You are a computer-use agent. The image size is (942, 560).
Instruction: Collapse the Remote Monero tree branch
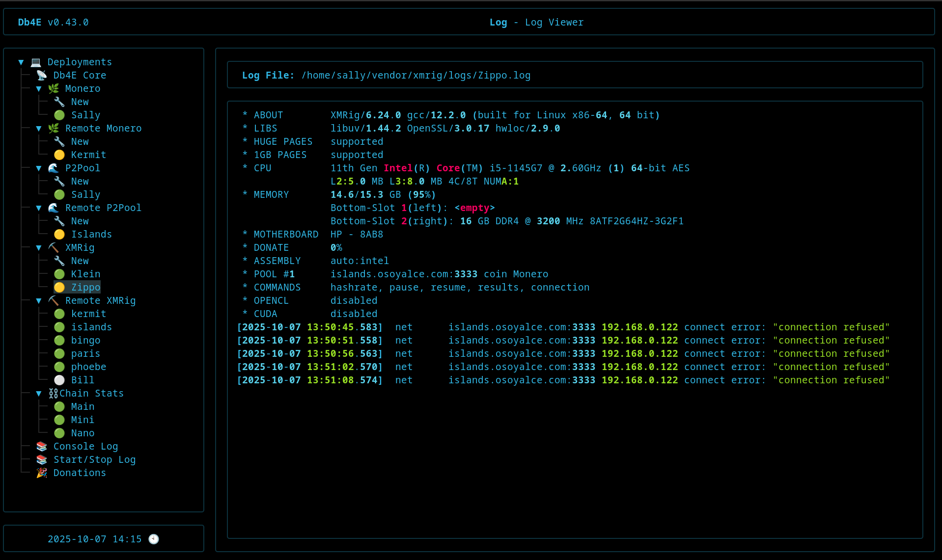point(39,128)
